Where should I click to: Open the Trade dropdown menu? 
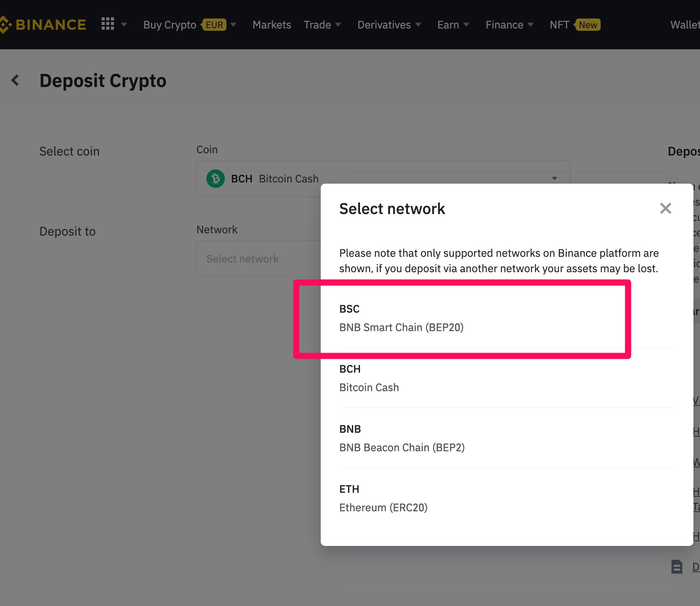click(x=322, y=25)
